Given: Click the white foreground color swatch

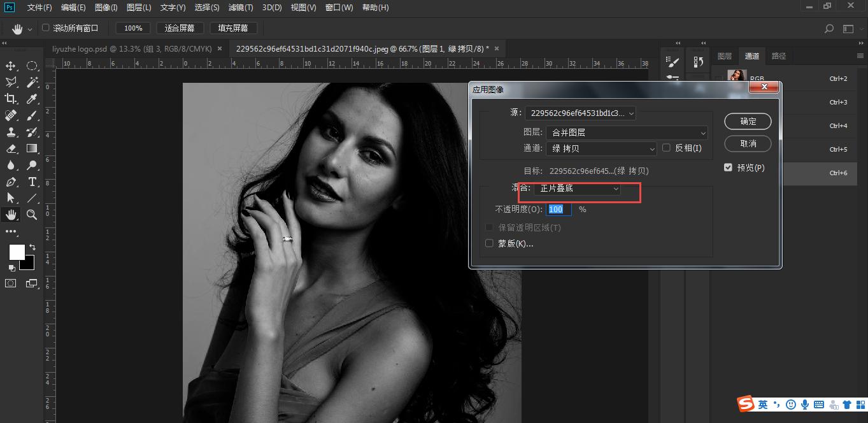Looking at the screenshot, I should coord(16,252).
